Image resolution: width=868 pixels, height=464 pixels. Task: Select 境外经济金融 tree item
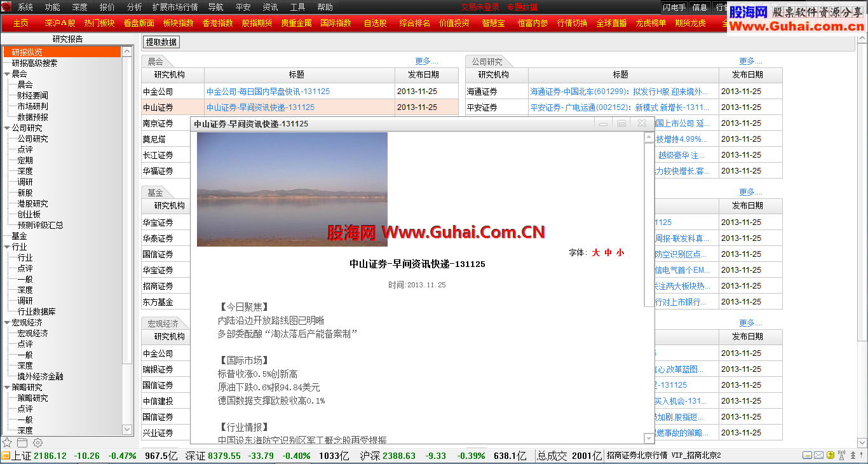point(40,376)
